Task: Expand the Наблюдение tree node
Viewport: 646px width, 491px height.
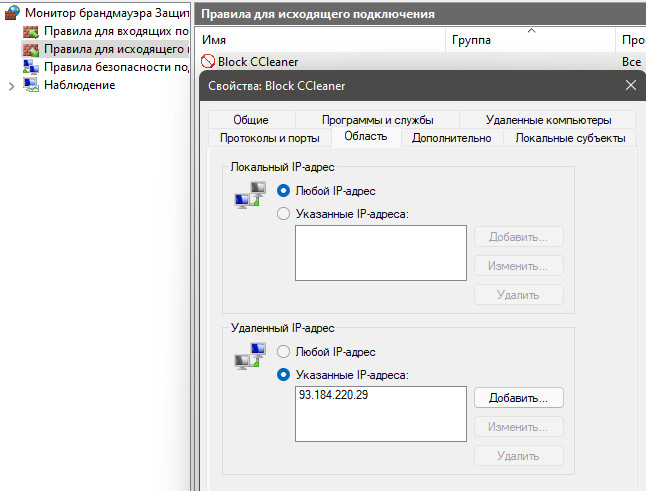Action: pyautogui.click(x=12, y=86)
